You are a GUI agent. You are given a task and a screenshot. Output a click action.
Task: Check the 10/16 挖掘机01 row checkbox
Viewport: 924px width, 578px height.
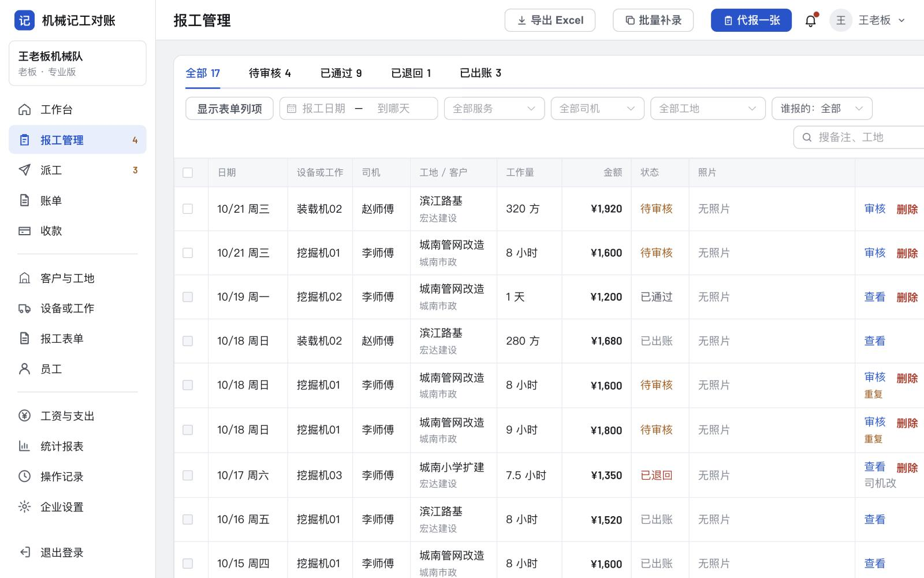188,520
